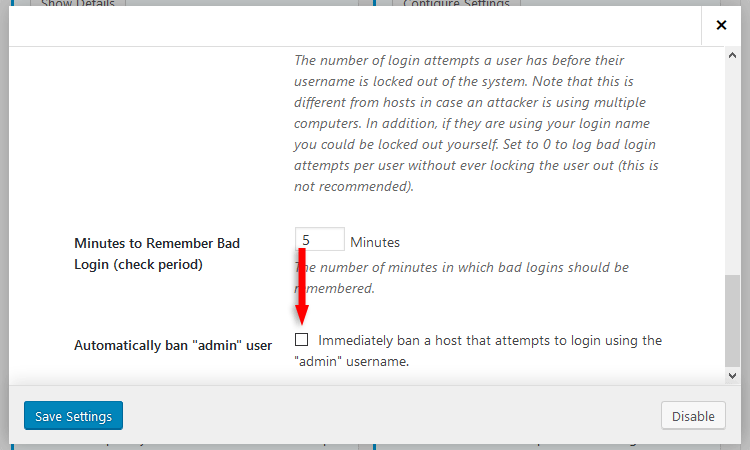Click the dialog's vertical scrollbar thumb
750x450 pixels.
point(732,320)
